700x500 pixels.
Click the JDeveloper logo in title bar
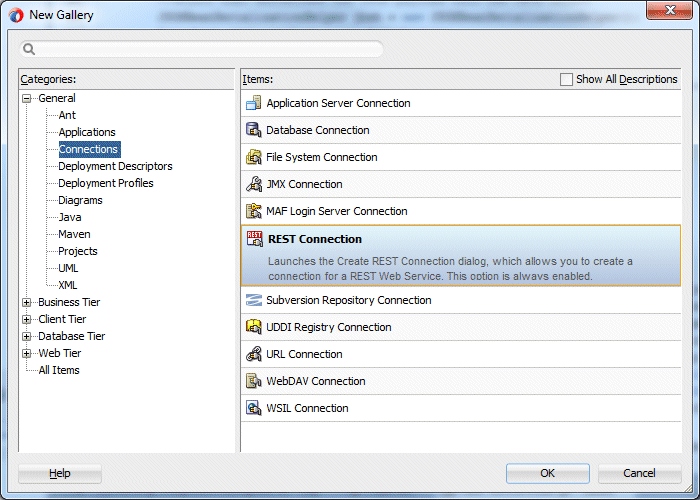pos(16,15)
